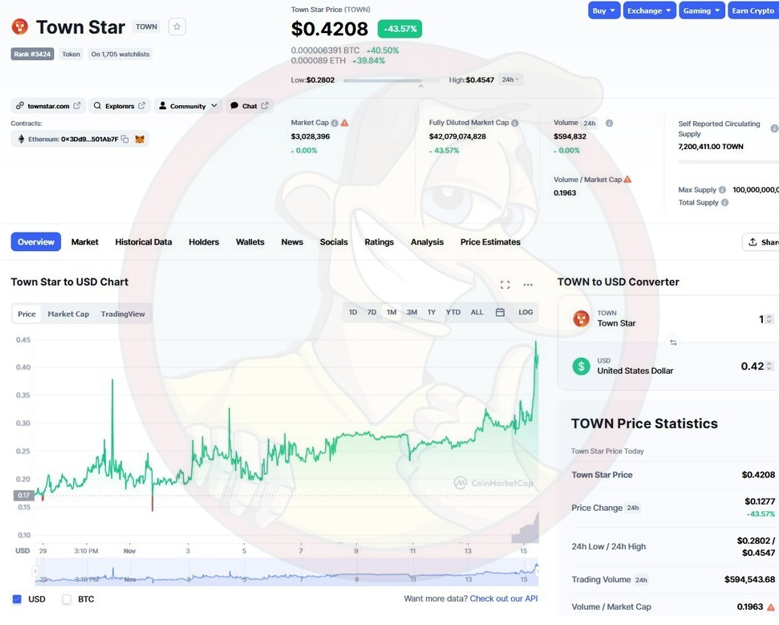
Task: Copy the Ethereum contract address
Action: [125, 140]
